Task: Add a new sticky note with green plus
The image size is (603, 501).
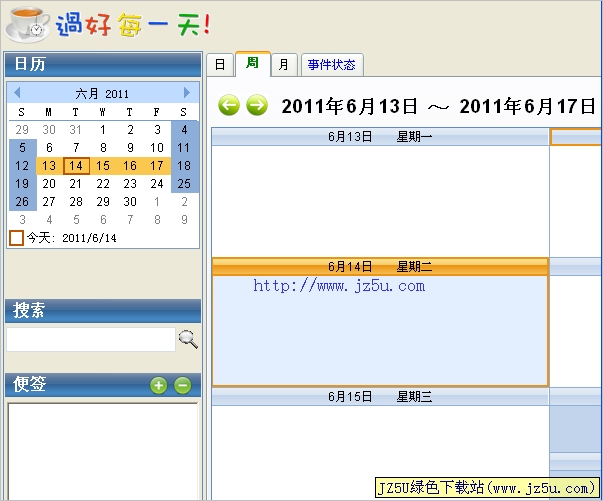Action: [158, 385]
